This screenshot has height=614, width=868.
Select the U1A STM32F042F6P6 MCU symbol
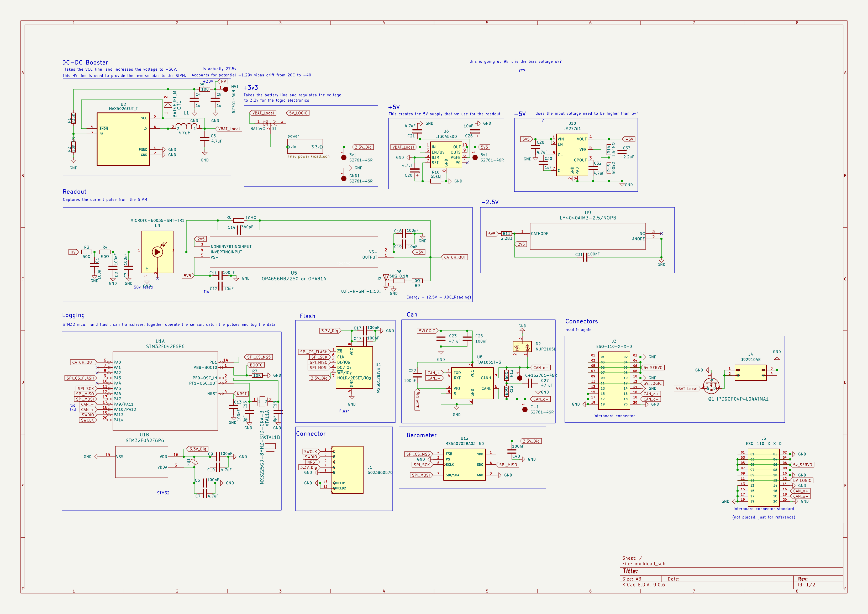(165, 391)
